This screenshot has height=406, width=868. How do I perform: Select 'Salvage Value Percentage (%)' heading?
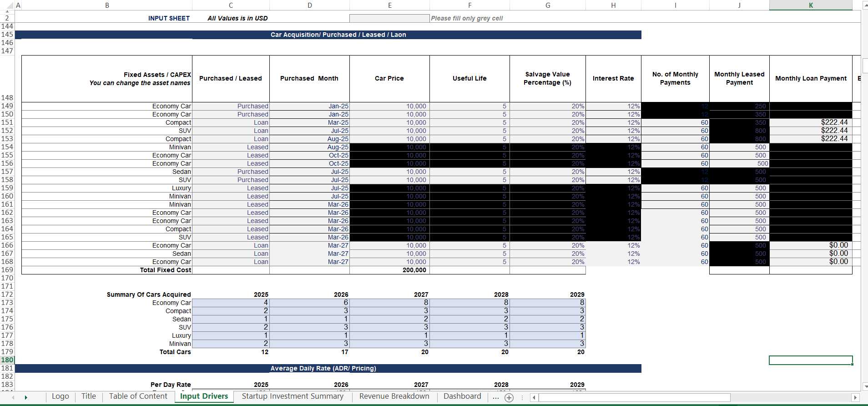click(x=548, y=79)
